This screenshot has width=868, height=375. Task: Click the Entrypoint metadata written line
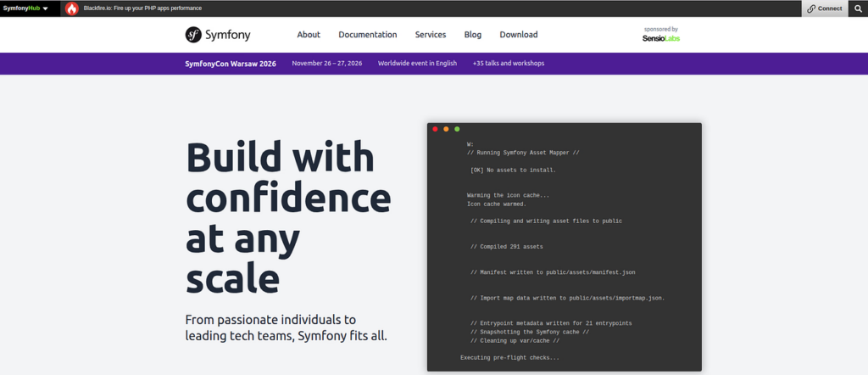pos(551,323)
